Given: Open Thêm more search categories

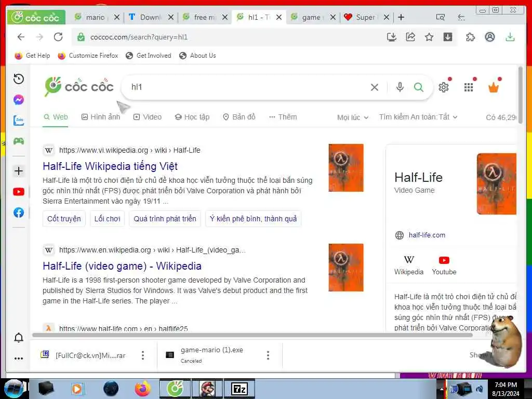Looking at the screenshot, I should point(283,117).
